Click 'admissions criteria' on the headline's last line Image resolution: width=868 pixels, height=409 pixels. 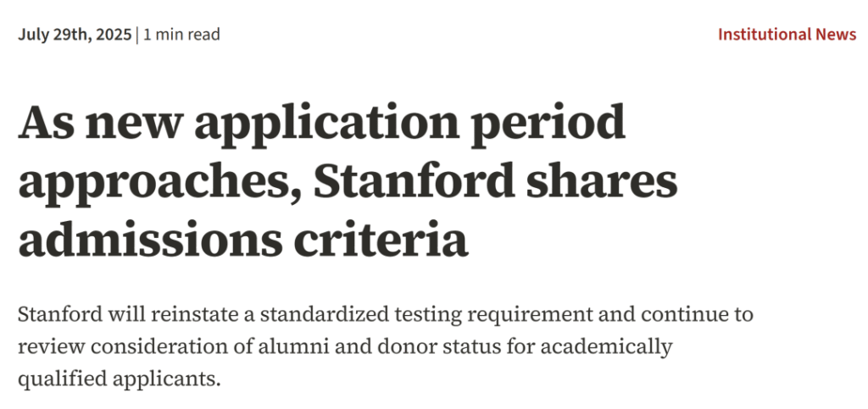click(x=243, y=240)
